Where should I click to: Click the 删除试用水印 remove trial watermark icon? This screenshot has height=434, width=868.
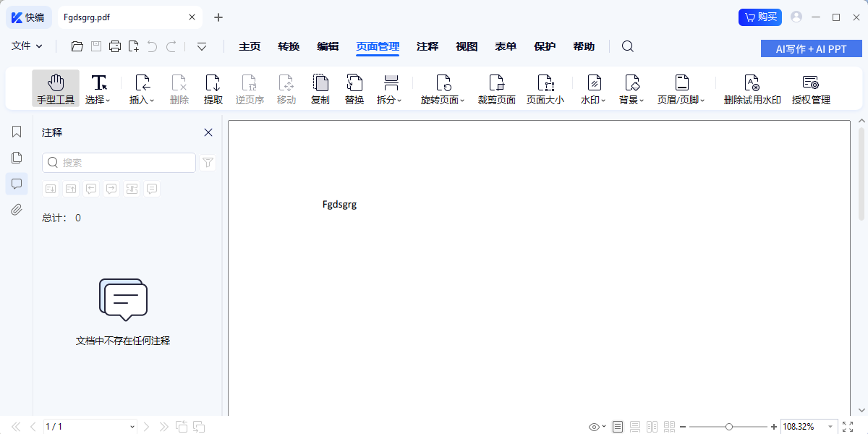pyautogui.click(x=752, y=89)
